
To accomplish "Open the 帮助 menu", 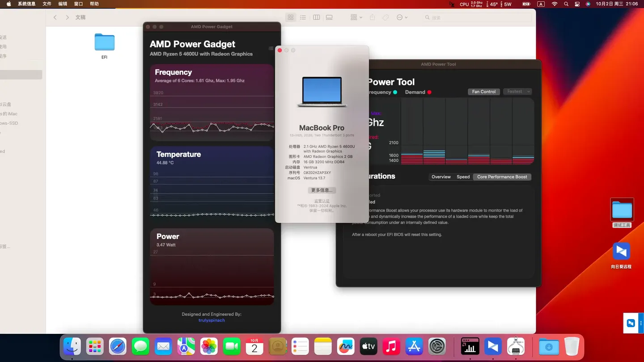I will tap(94, 4).
